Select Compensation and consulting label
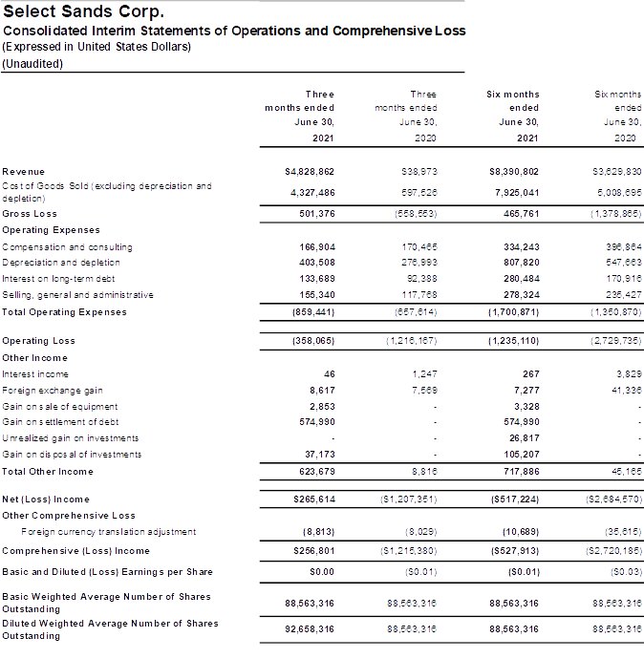The width and height of the screenshot is (644, 659). 67,247
